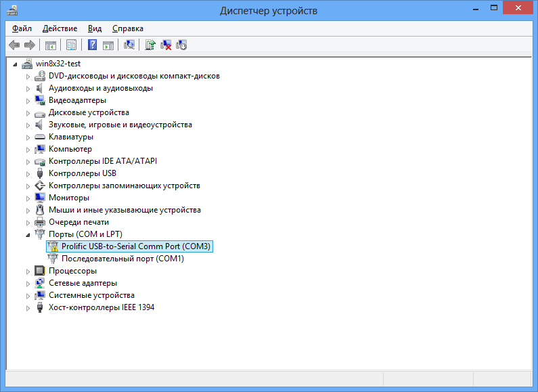Click the Видеоадаптеры monitor icon
The image size is (538, 392).
[40, 100]
